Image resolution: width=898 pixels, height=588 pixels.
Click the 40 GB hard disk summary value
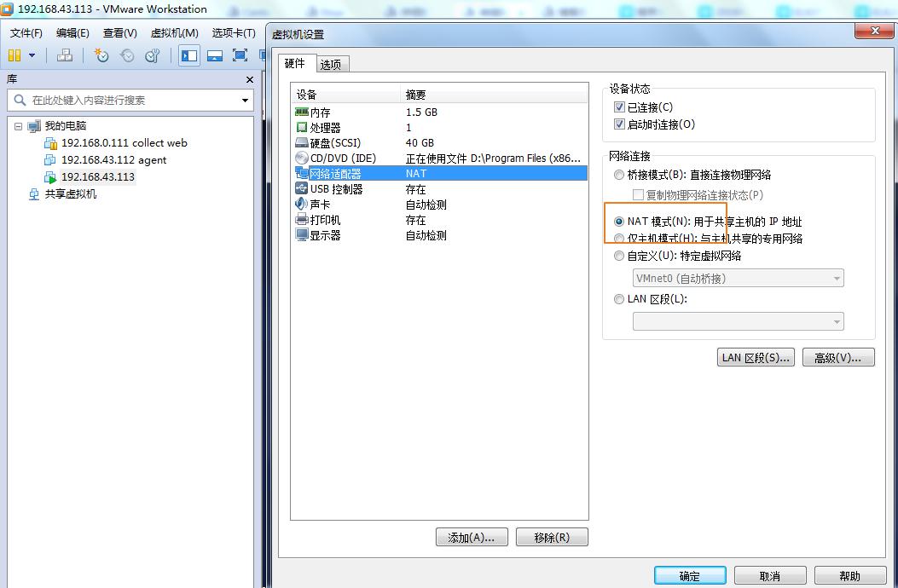420,142
